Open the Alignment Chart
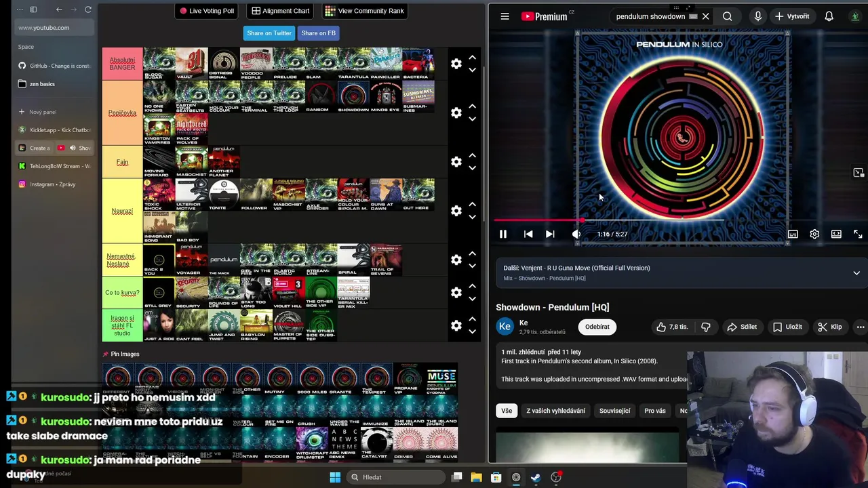The height and width of the screenshot is (488, 868). (280, 11)
